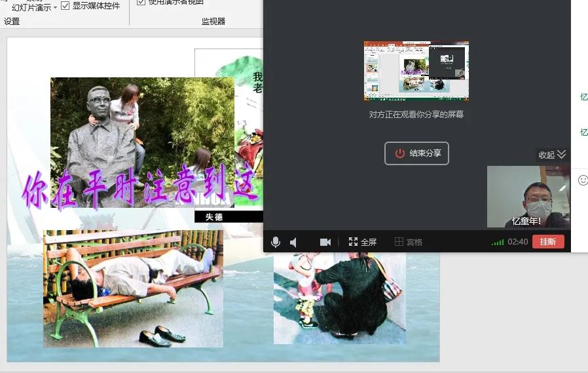Click the shared screen preview thumbnail
Screen dimensions: 588x373
[416, 71]
